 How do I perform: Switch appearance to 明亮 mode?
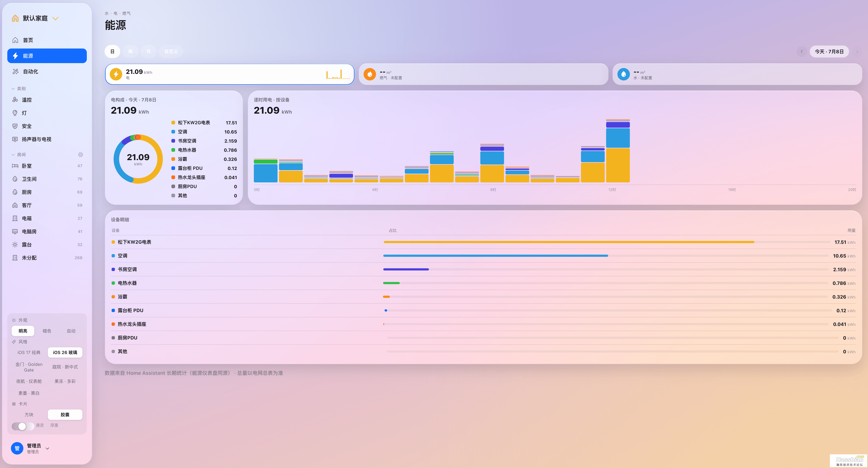point(23,331)
